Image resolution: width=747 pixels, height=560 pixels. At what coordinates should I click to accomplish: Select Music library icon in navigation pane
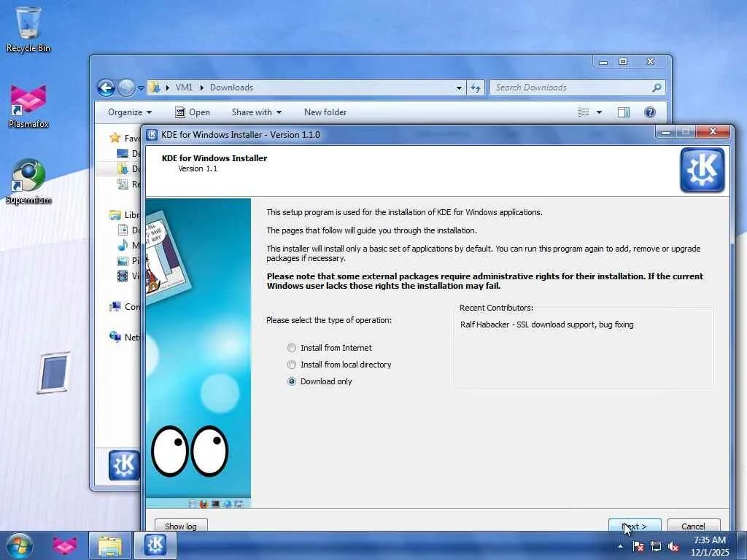click(x=123, y=245)
